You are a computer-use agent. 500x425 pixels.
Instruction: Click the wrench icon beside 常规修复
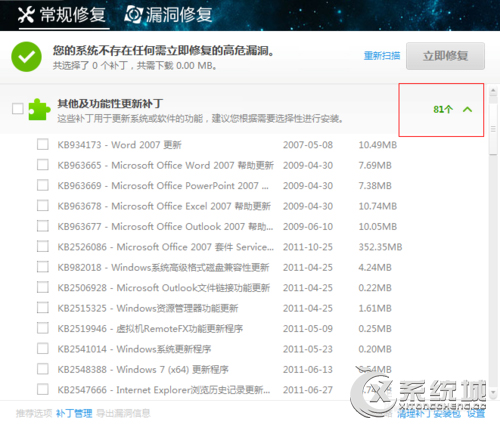point(26,15)
